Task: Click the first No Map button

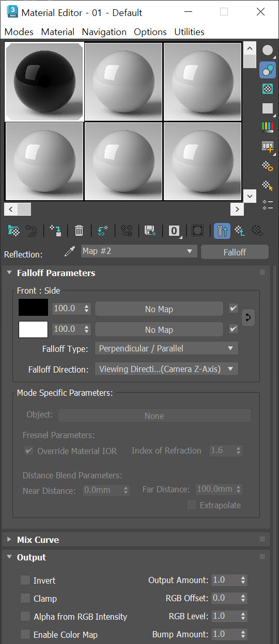Action: tap(159, 309)
